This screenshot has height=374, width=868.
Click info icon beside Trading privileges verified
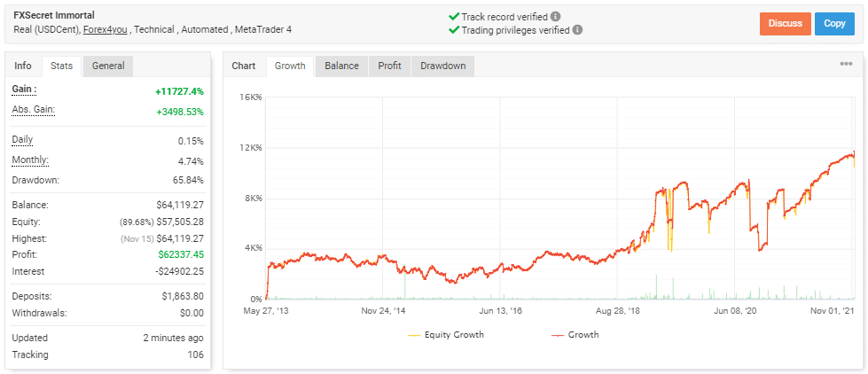coord(577,29)
